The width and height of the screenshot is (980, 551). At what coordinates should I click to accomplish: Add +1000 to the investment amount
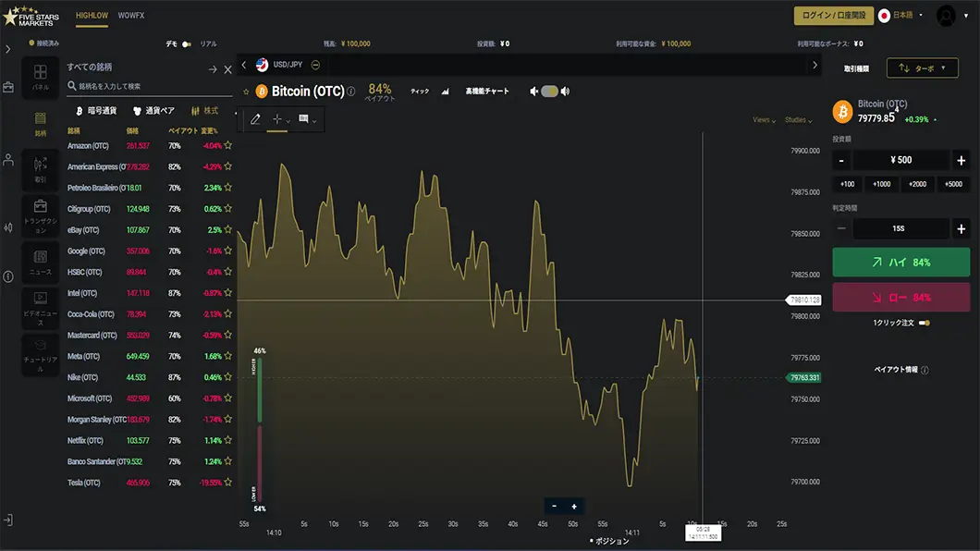[x=881, y=184]
